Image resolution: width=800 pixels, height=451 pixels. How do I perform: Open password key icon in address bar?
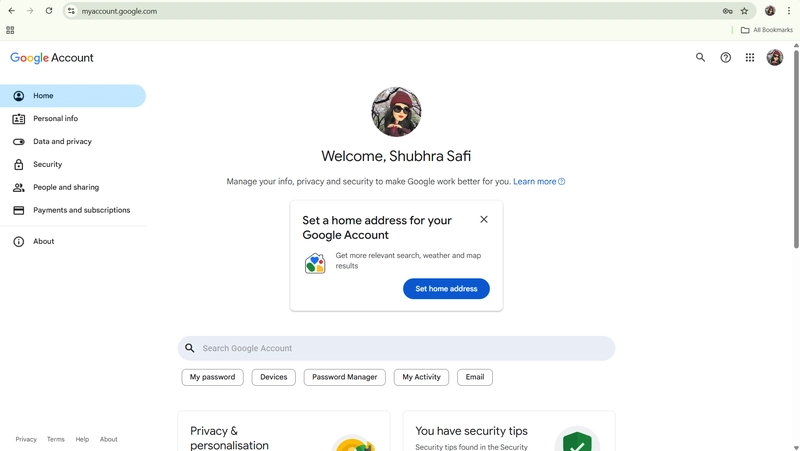tap(728, 11)
